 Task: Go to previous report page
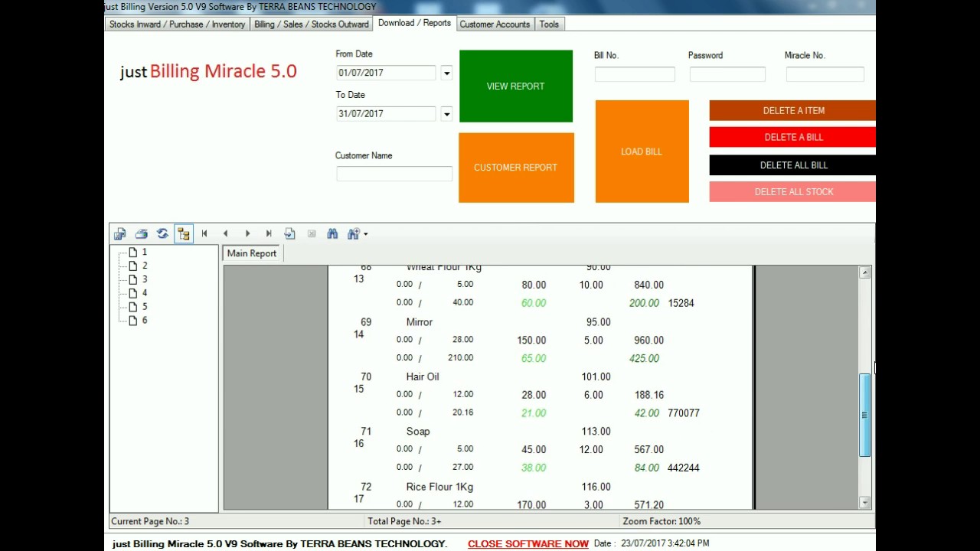226,234
